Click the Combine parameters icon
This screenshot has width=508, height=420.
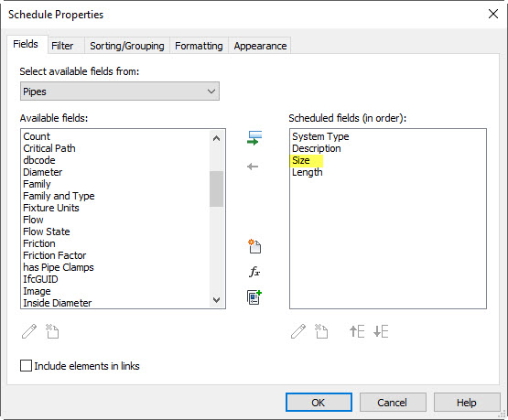tap(254, 297)
